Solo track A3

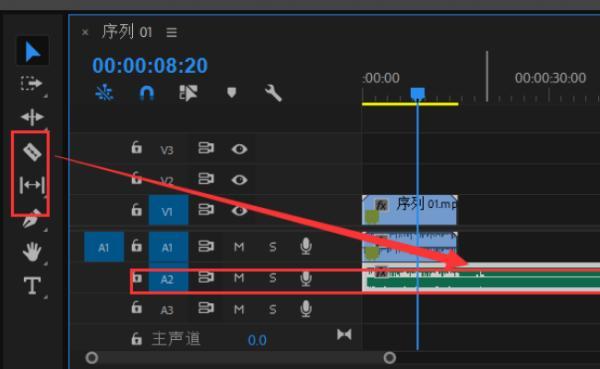click(272, 309)
